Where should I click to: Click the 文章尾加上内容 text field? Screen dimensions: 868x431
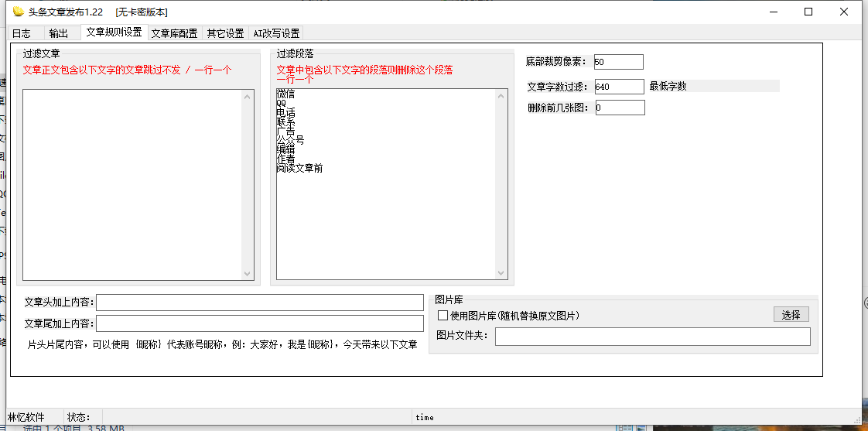[260, 323]
